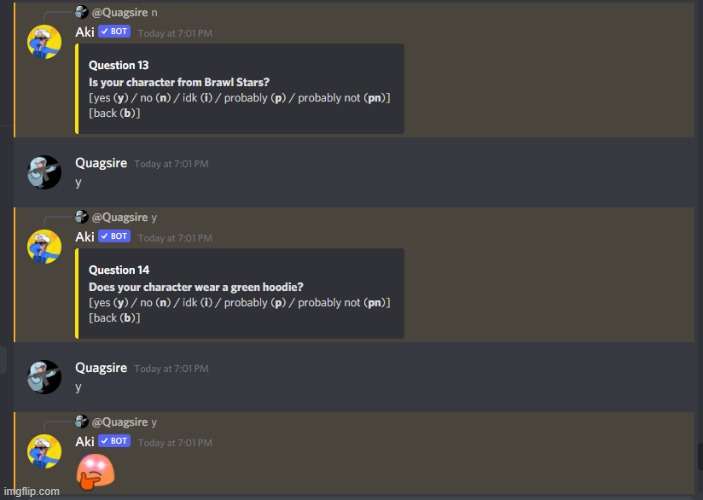703x500 pixels.
Task: Click Quagsire's avatar on second 'y' message
Action: pos(44,377)
